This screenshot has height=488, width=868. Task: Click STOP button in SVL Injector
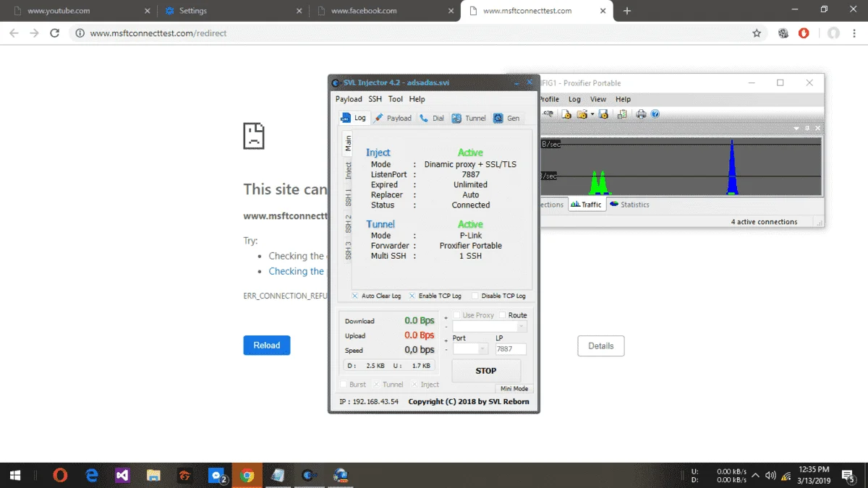click(x=486, y=371)
